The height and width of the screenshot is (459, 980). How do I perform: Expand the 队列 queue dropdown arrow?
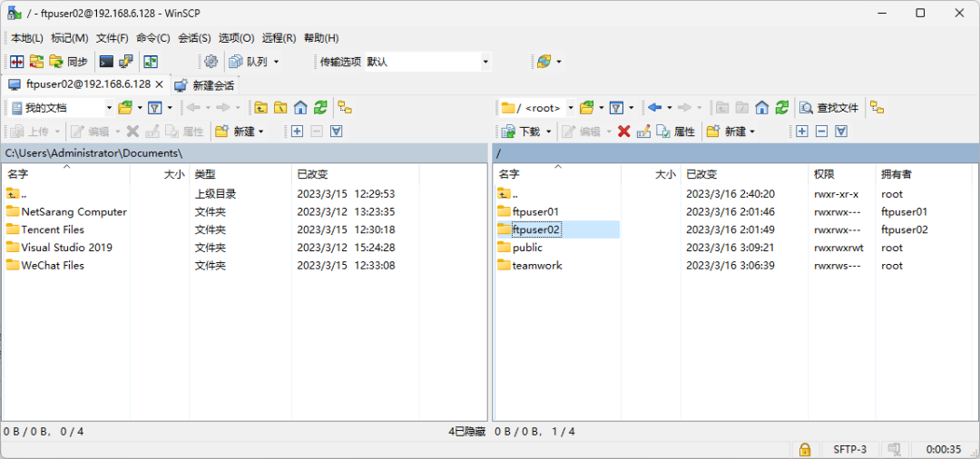click(x=276, y=62)
